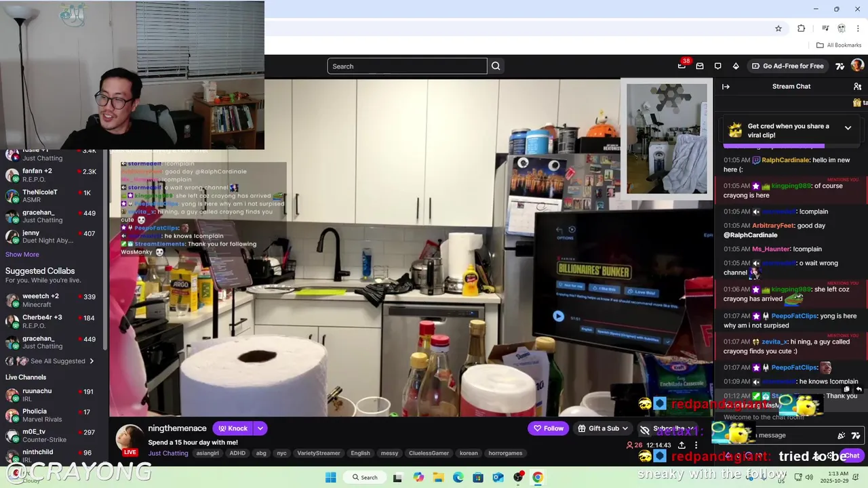
Task: Open All Bookmarks folder
Action: pos(839,45)
